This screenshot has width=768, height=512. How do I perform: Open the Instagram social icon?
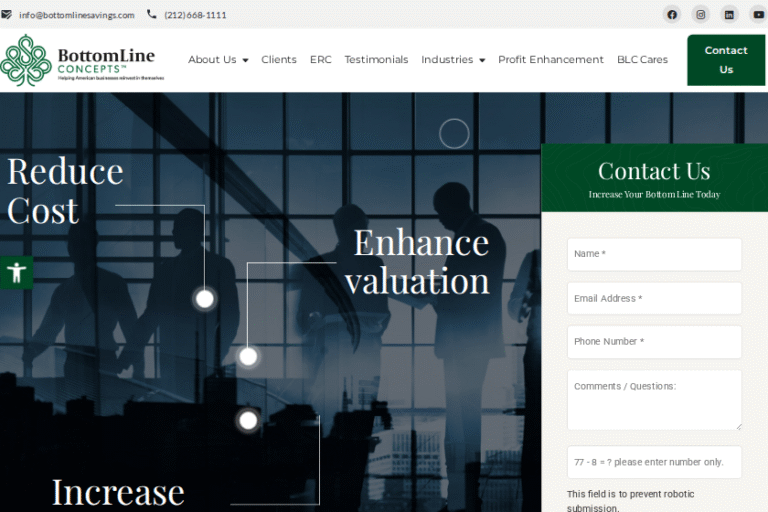701,14
